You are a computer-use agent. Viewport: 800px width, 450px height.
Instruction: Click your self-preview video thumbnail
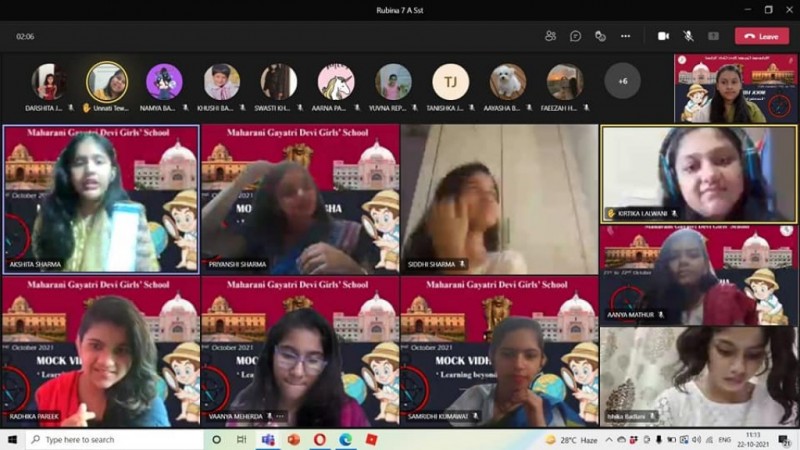pos(735,88)
